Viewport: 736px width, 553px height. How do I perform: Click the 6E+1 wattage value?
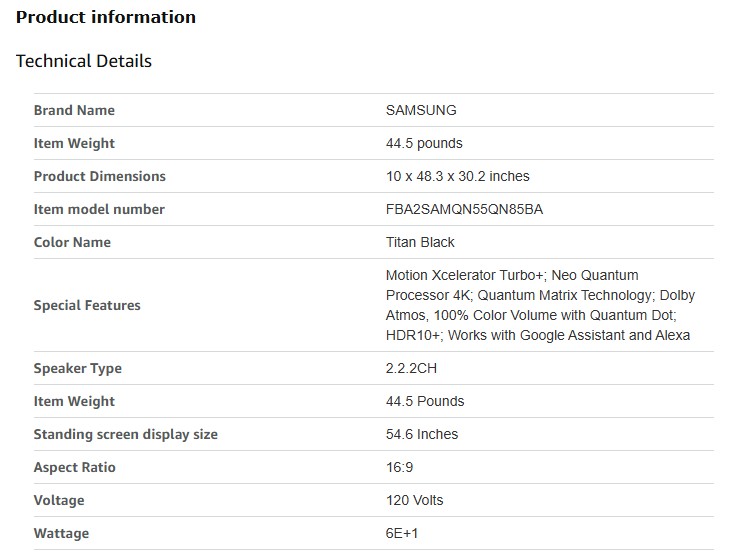coord(402,533)
